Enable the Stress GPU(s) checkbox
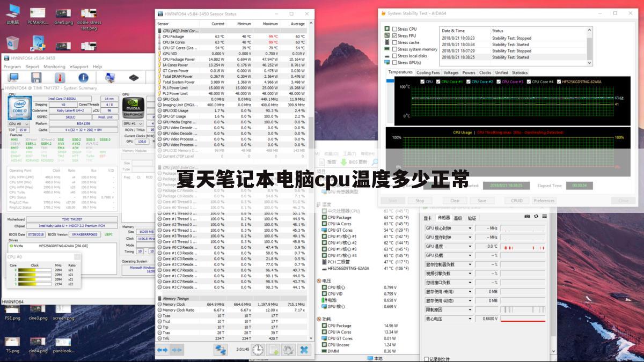Screen dimensions: 644x362 click(x=395, y=62)
